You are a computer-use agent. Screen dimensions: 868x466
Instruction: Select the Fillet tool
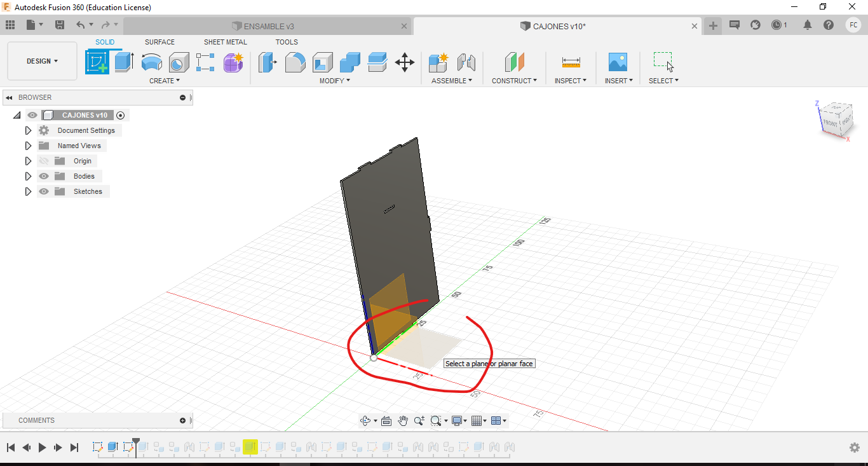(x=295, y=62)
